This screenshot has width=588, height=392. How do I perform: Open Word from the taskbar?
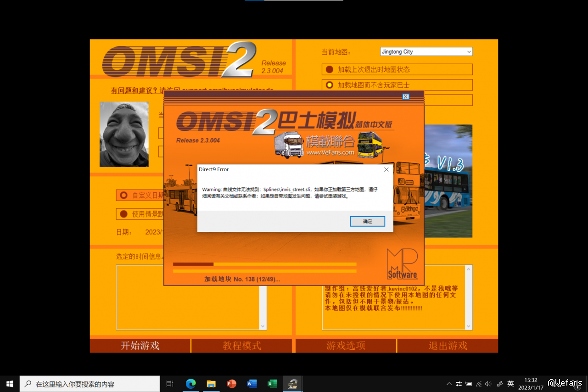click(252, 384)
